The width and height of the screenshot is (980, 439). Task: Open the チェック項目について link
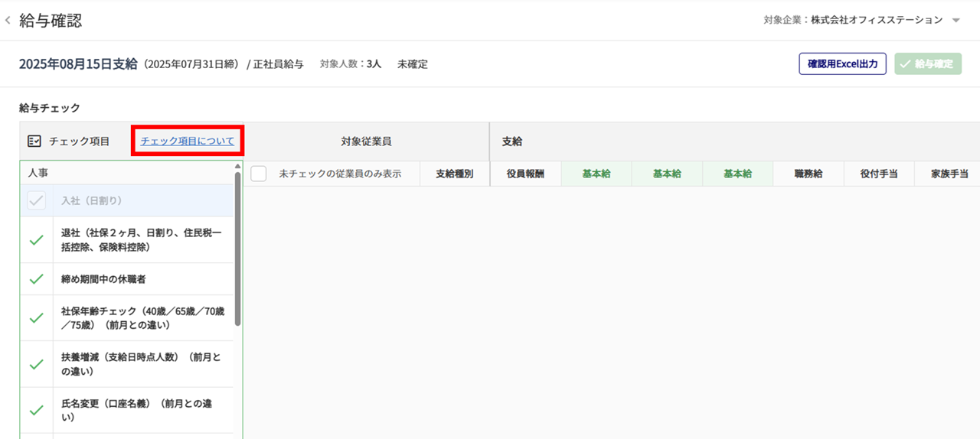[x=188, y=141]
